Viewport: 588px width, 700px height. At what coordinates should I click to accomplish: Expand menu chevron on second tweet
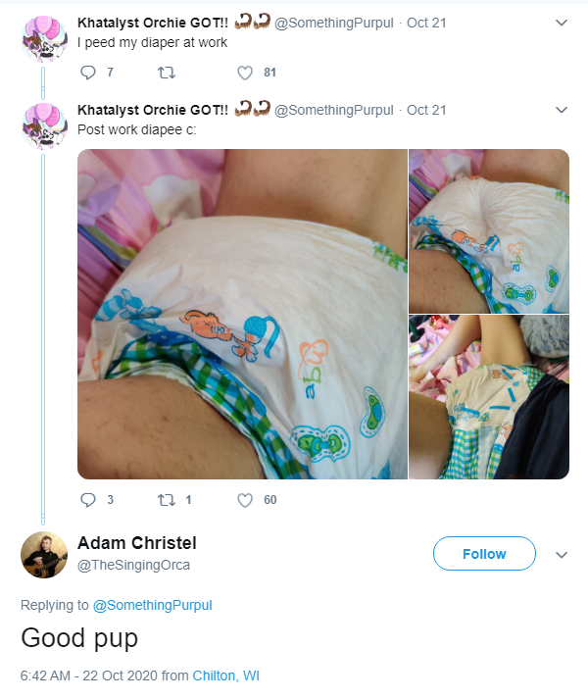(x=562, y=110)
